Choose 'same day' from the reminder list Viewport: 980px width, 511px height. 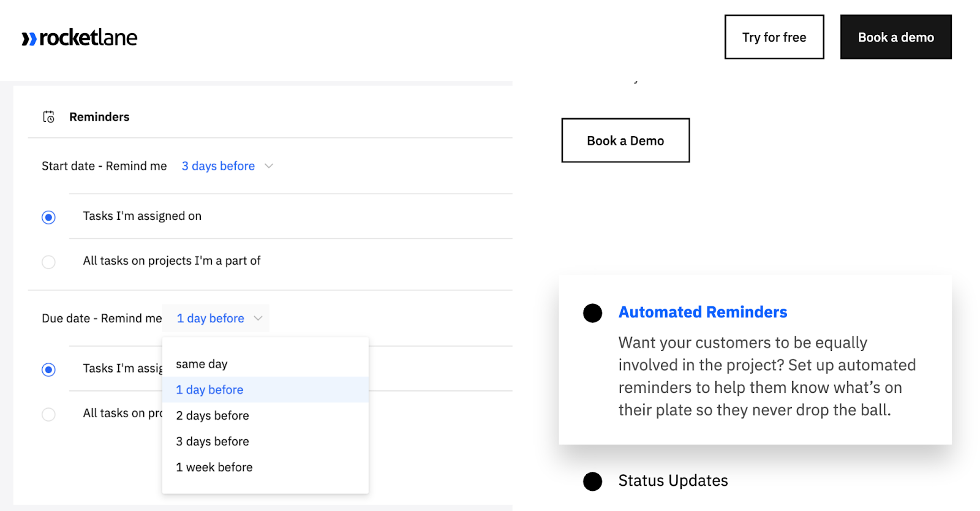(x=202, y=364)
